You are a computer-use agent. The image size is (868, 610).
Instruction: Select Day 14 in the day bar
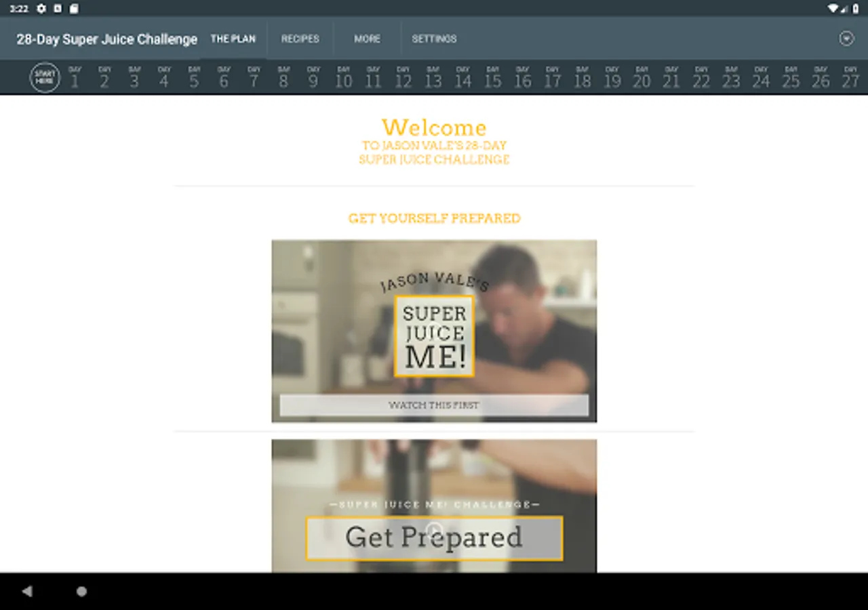(x=462, y=77)
